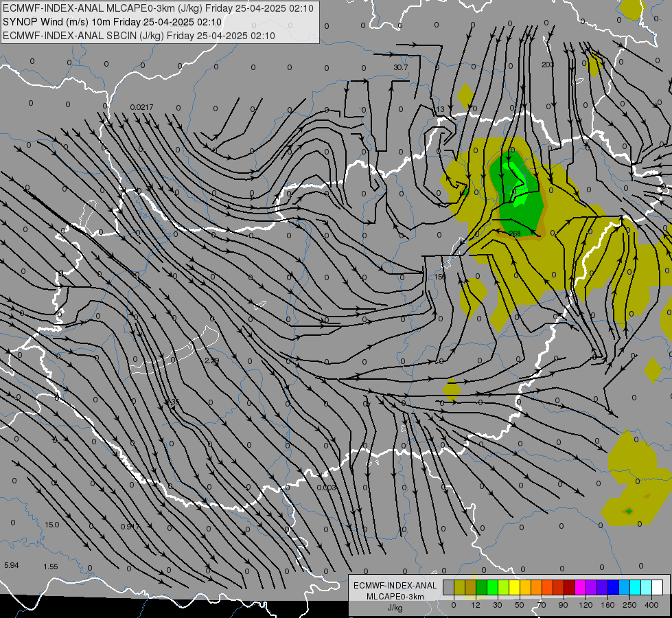Pick the bright cyan legend swatch

click(x=636, y=587)
